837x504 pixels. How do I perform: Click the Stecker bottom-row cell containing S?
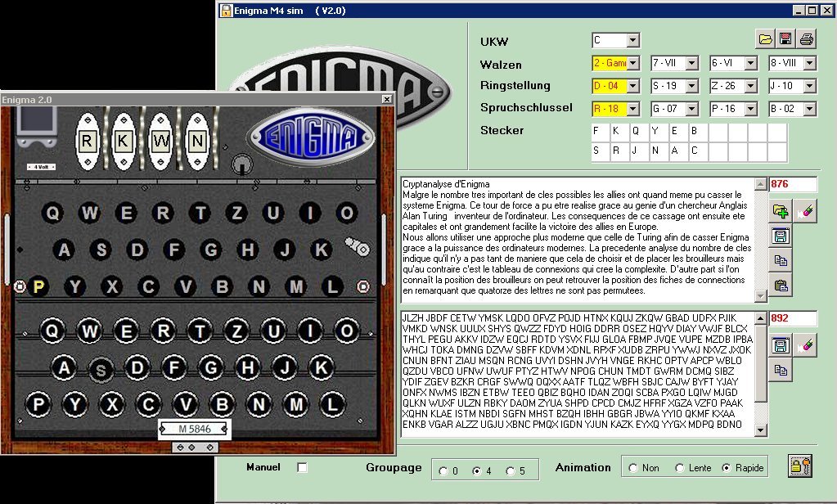pos(601,151)
